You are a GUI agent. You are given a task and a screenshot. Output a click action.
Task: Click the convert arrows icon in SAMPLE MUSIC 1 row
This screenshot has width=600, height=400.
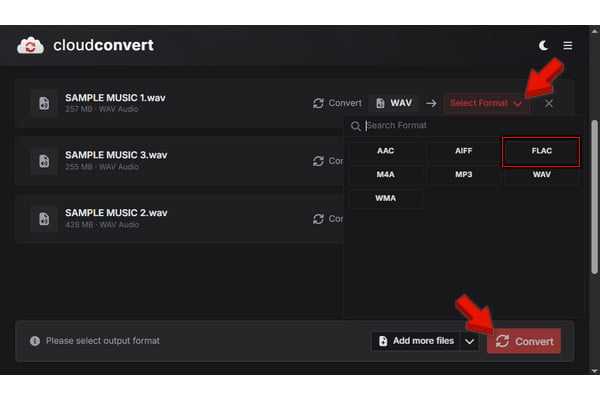(318, 103)
